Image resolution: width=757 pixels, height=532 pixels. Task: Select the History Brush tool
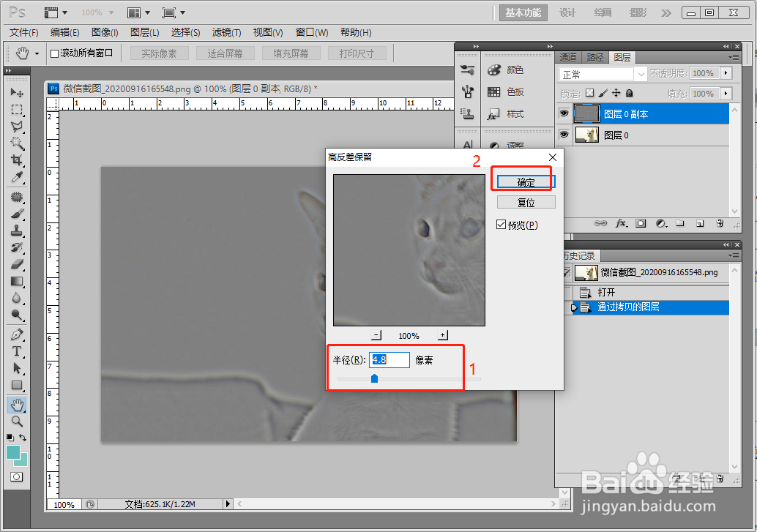tap(17, 247)
